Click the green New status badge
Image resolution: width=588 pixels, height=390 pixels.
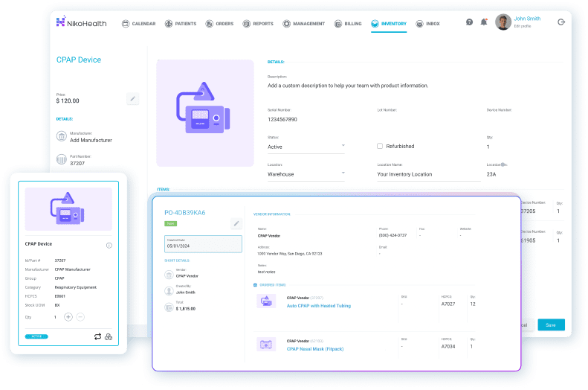pyautogui.click(x=171, y=223)
